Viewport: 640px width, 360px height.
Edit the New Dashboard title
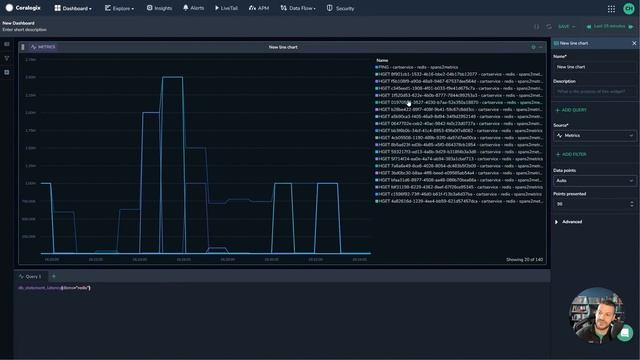[18, 23]
